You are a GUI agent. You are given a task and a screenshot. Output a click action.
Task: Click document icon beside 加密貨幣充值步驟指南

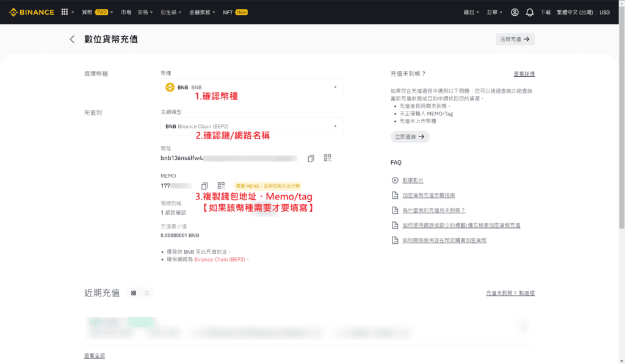coord(395,195)
